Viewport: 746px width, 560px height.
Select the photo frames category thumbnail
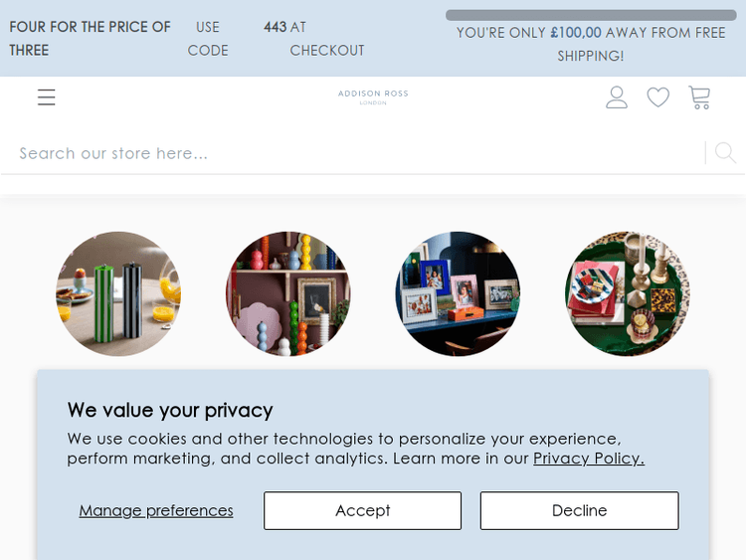tap(458, 293)
